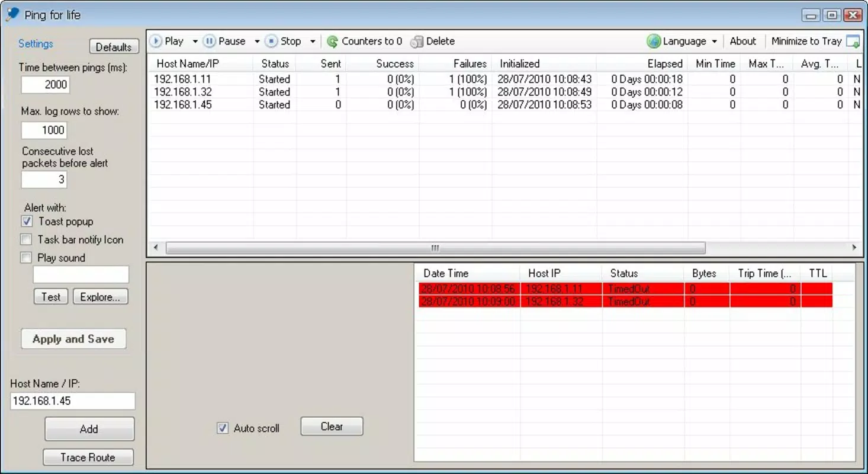The image size is (868, 474).
Task: Expand the Language dropdown arrow
Action: tap(714, 41)
